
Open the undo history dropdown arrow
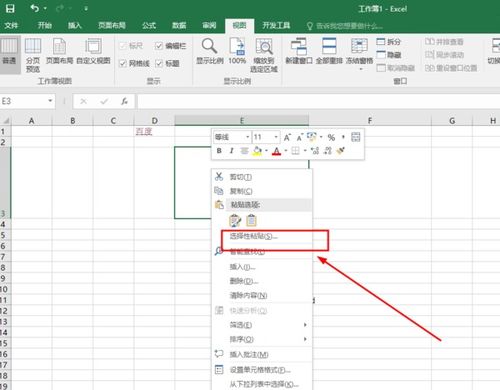pos(45,8)
